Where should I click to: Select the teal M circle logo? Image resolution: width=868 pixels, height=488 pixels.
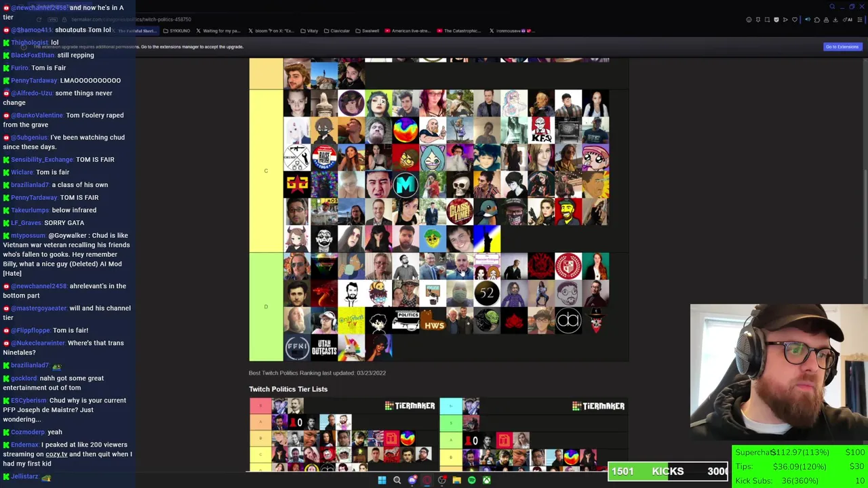406,184
